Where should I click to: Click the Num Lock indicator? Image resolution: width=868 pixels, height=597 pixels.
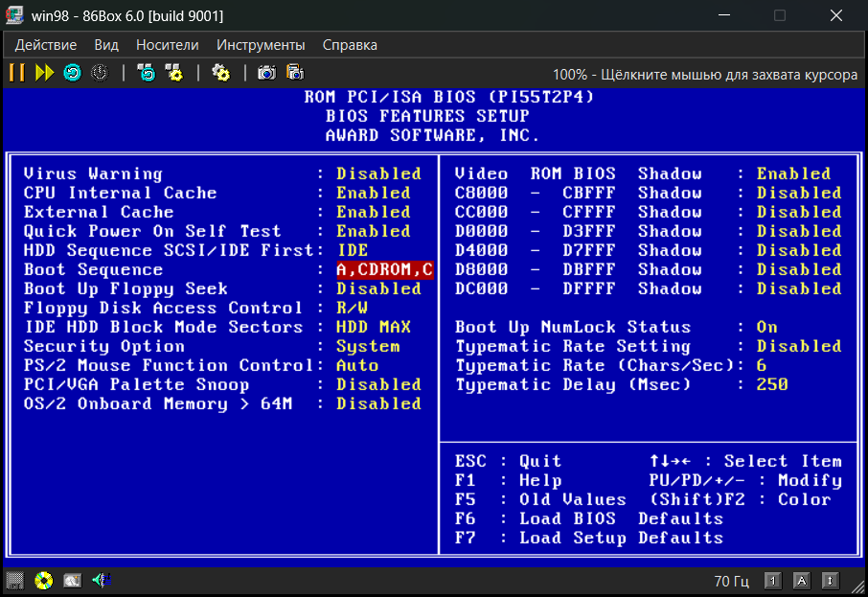773,581
